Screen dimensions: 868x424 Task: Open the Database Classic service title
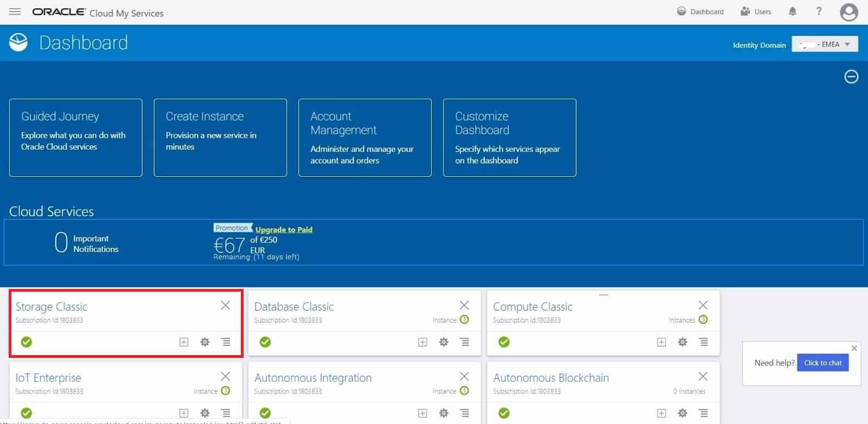tap(294, 306)
